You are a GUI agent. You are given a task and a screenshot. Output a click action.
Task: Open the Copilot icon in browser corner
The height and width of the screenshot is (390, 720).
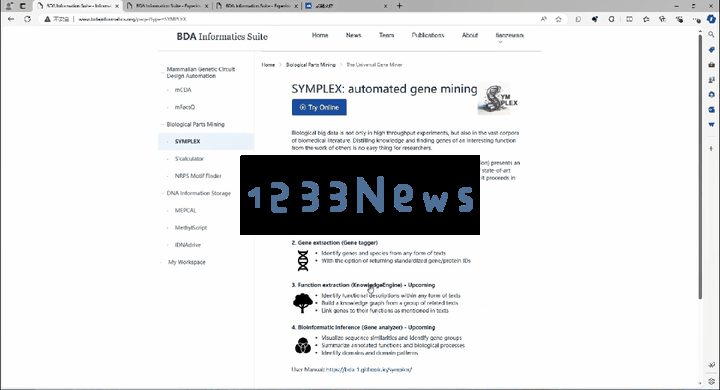click(x=711, y=19)
